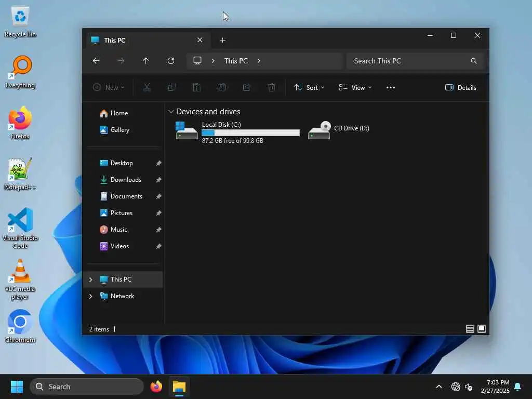Click the forward navigation arrow
532x399 pixels.
121,61
